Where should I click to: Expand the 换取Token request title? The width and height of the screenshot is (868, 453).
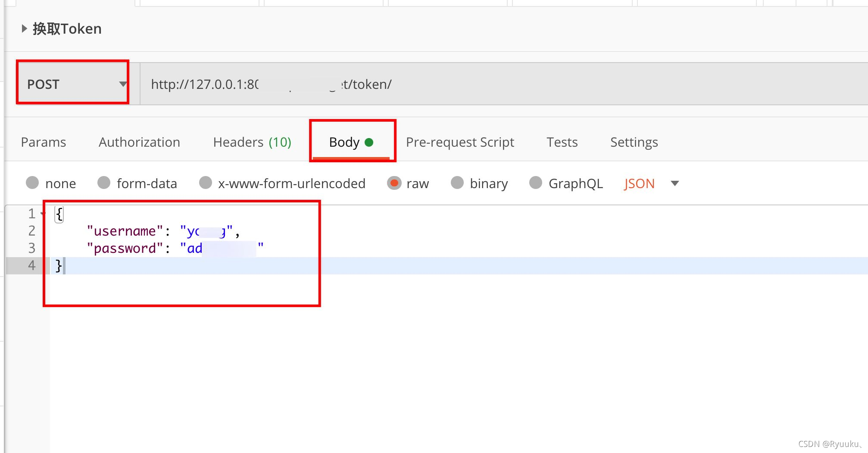[x=24, y=29]
